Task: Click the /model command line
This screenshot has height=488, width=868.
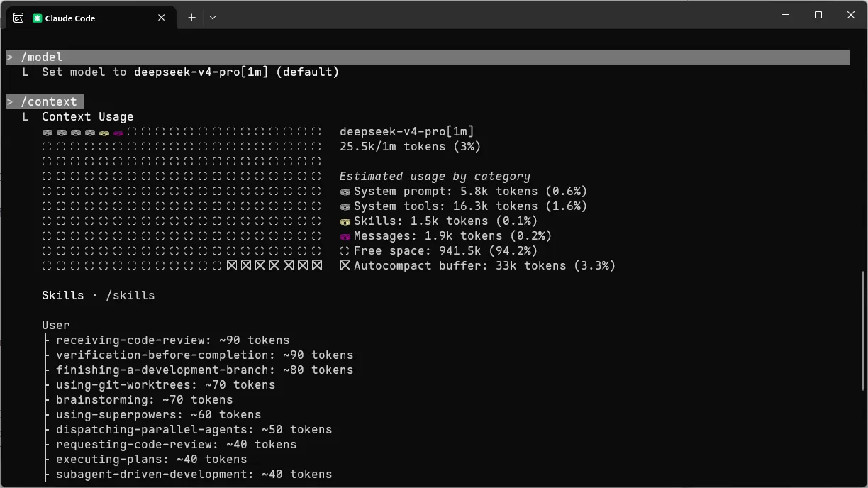Action: [x=428, y=57]
